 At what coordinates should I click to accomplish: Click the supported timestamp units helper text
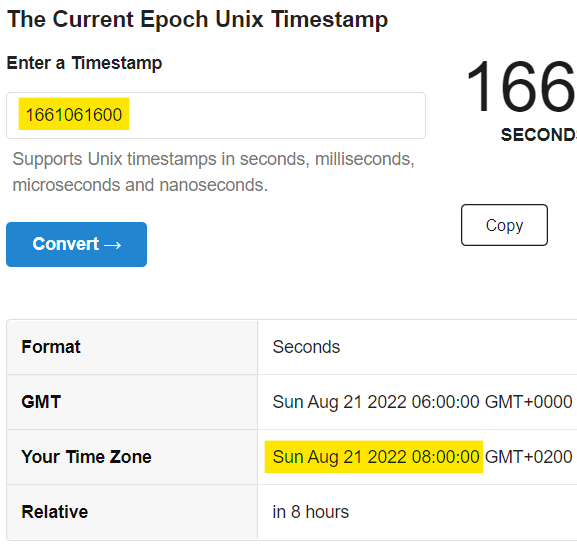pyautogui.click(x=213, y=172)
